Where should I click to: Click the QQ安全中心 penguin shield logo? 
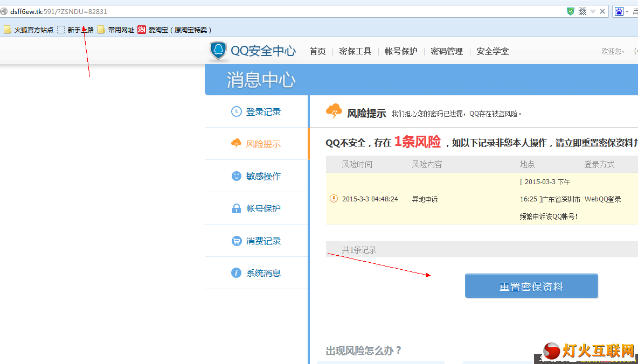218,51
